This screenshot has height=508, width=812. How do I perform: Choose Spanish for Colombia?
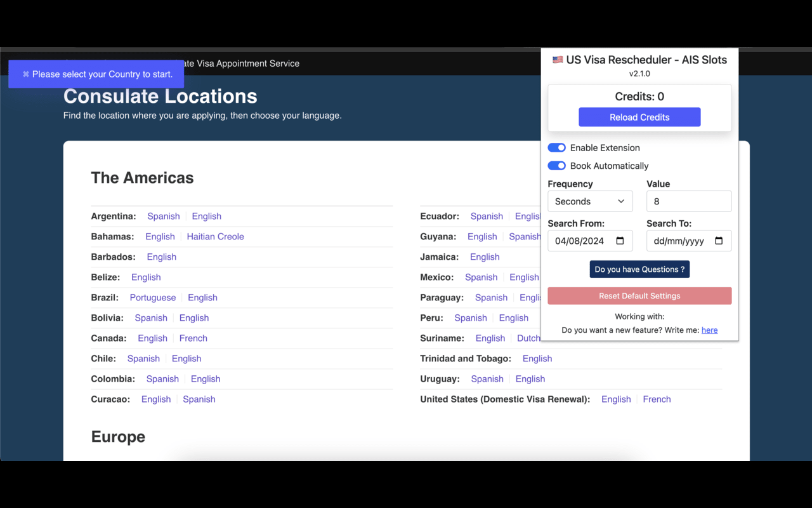[x=162, y=379]
